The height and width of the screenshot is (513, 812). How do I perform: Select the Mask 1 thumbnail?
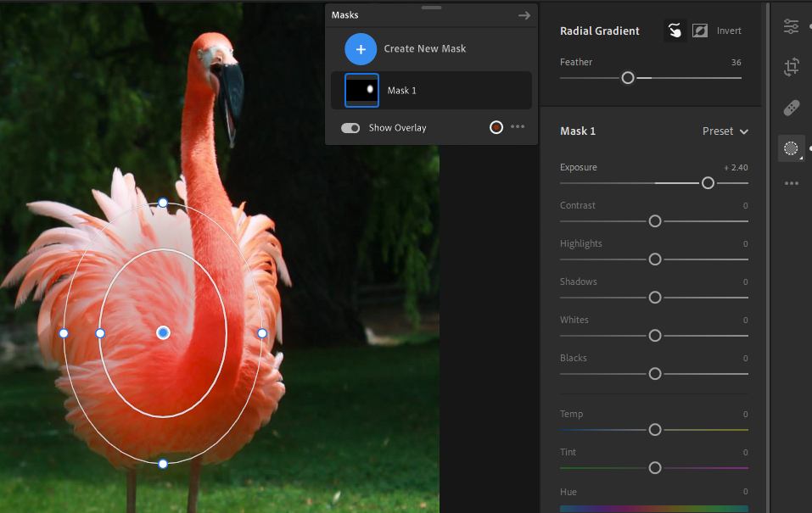point(362,90)
